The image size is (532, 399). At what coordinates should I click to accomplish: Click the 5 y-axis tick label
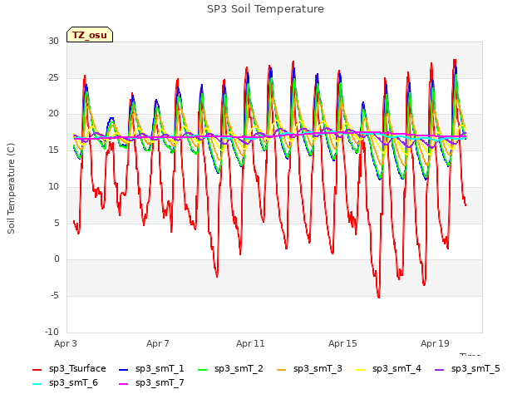click(57, 223)
